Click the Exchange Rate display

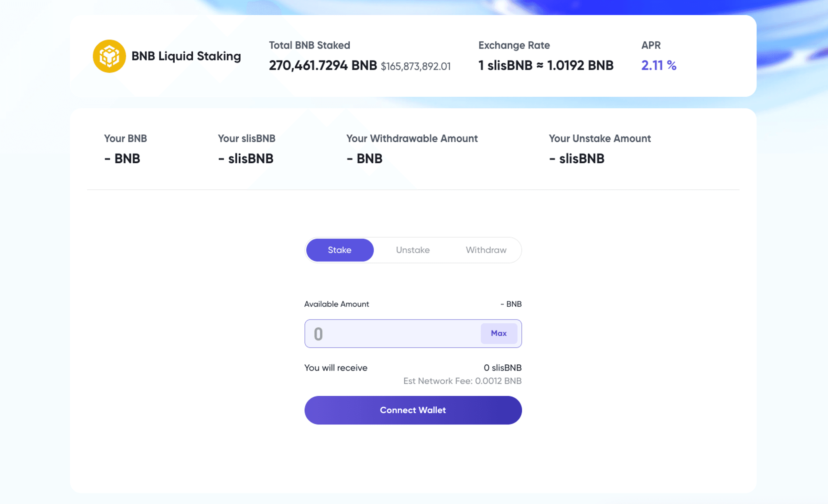545,66
